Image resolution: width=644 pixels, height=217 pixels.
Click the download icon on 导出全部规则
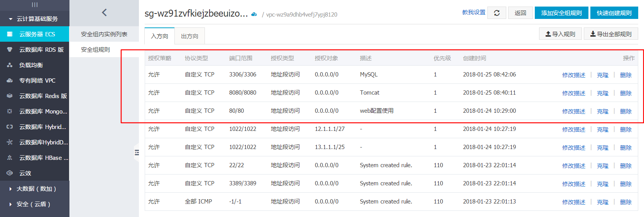[x=593, y=34]
